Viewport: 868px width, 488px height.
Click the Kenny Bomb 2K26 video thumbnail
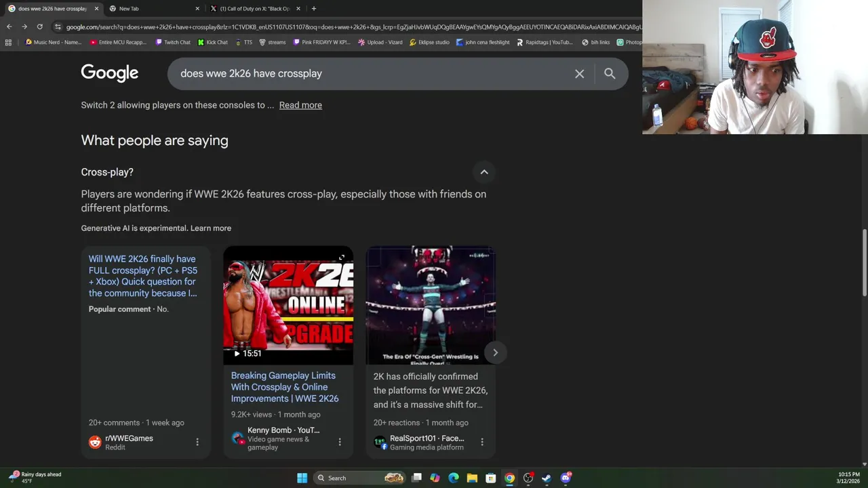tap(288, 305)
